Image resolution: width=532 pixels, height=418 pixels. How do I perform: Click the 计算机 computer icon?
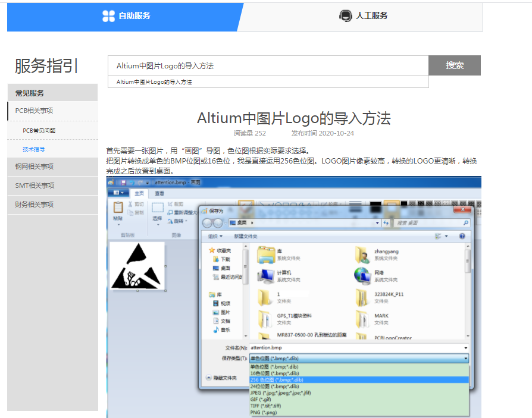coord(265,276)
